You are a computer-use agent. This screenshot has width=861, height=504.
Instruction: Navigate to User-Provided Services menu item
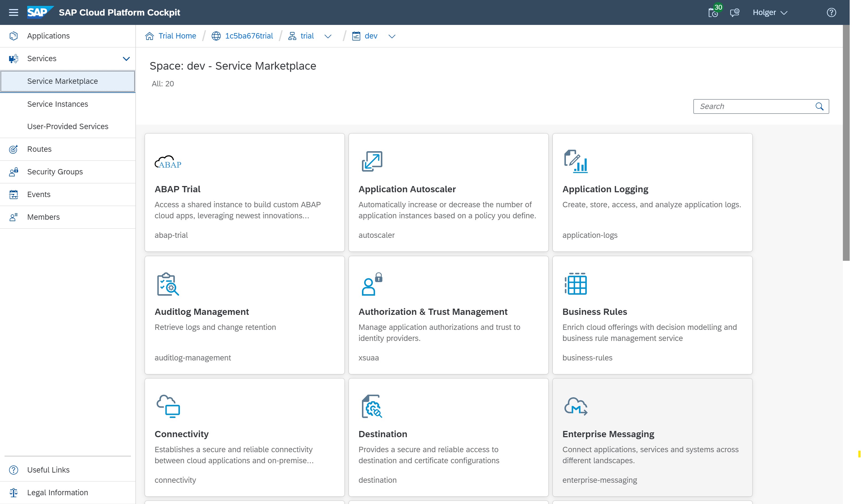coord(68,126)
